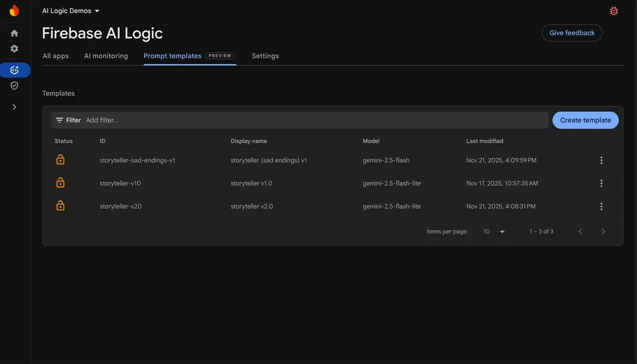Switch to the All apps tab
The image size is (637, 364).
click(x=55, y=55)
